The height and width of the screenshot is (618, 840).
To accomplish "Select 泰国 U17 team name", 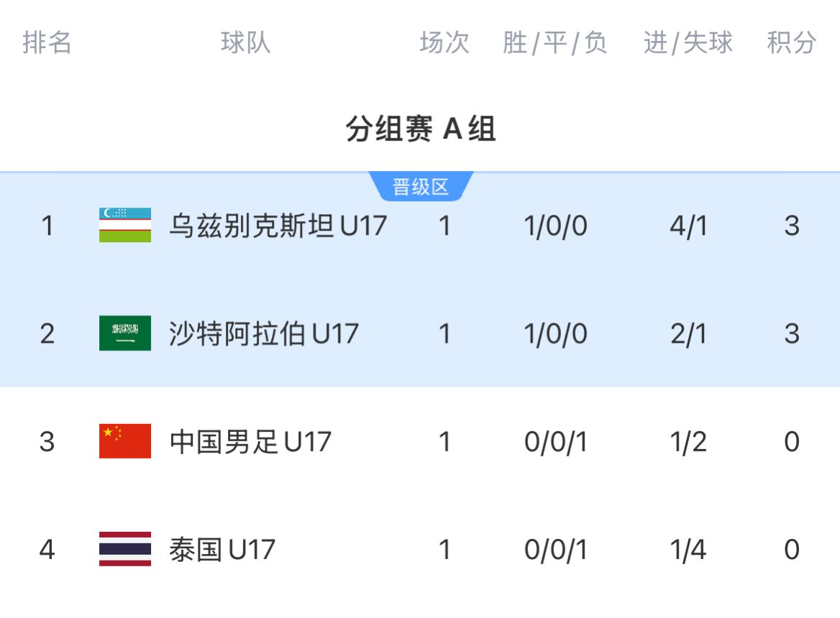I will click(222, 550).
